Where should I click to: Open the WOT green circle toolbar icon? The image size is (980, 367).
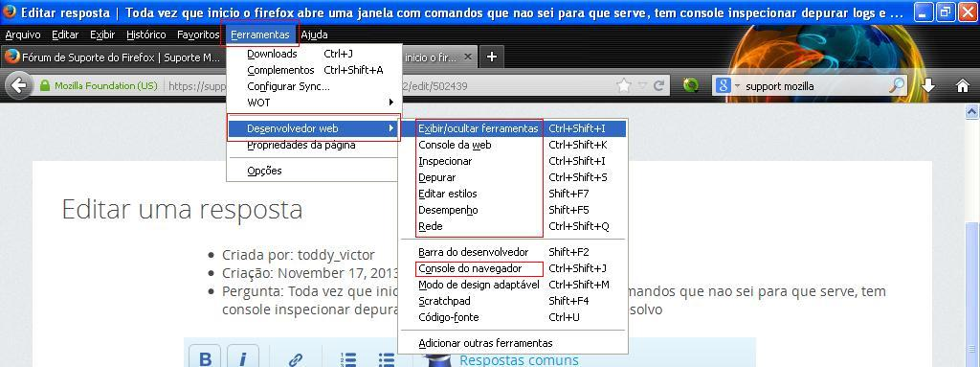coord(691,86)
